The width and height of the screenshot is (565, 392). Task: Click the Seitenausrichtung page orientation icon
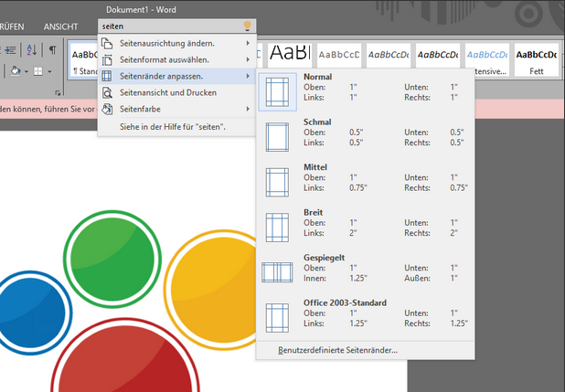[x=107, y=43]
